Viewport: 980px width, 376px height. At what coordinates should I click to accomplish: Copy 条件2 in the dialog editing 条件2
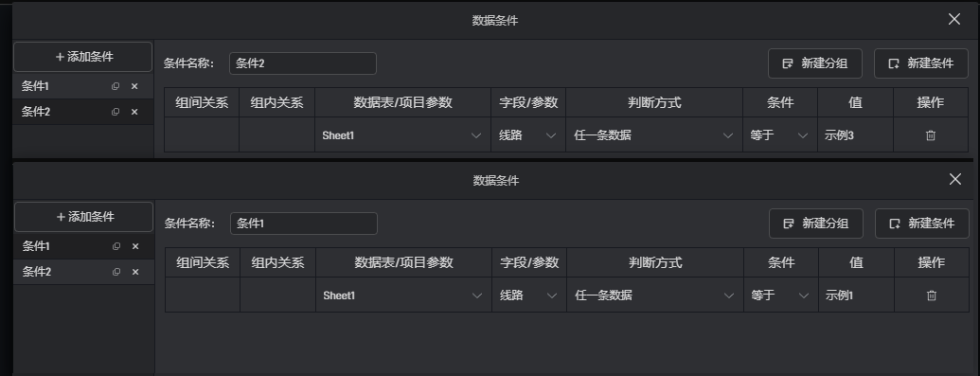[x=115, y=112]
